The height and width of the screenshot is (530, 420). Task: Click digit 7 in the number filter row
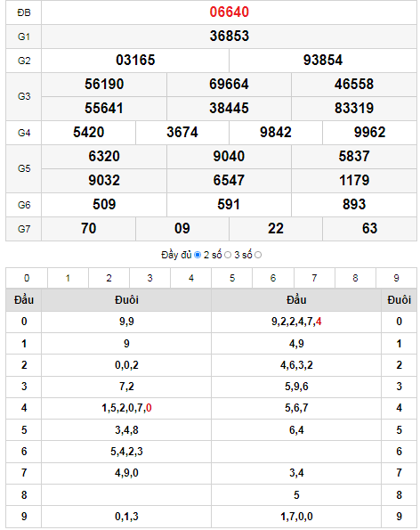(314, 278)
